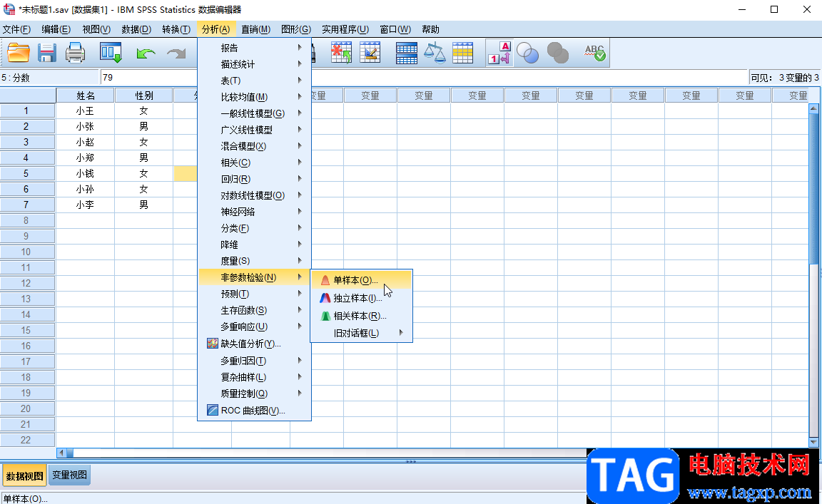The width and height of the screenshot is (822, 504).
Task: Click Weight Cases scales icon
Action: 435,53
